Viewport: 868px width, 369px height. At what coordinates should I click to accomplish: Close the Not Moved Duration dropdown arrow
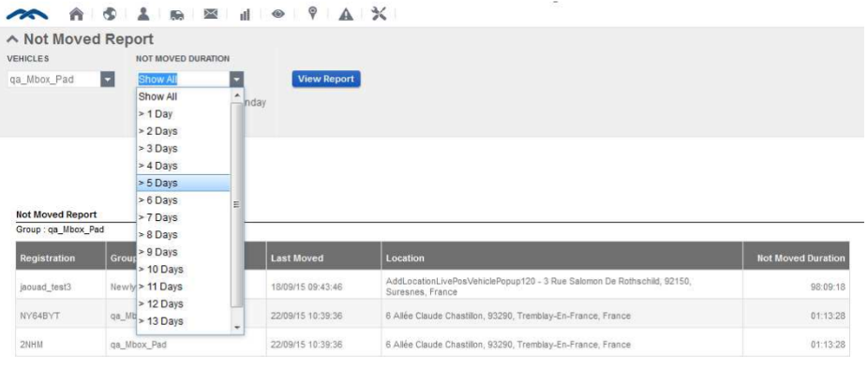tap(236, 80)
